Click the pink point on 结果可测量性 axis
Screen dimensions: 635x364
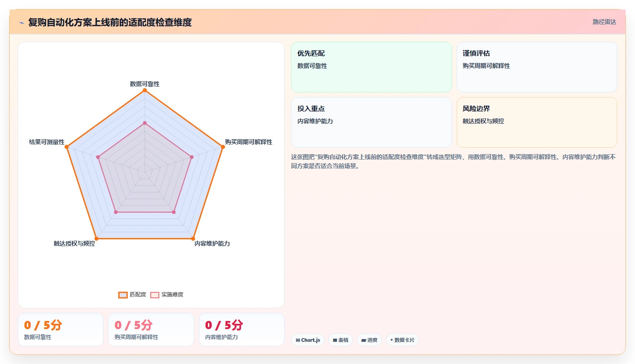98,157
